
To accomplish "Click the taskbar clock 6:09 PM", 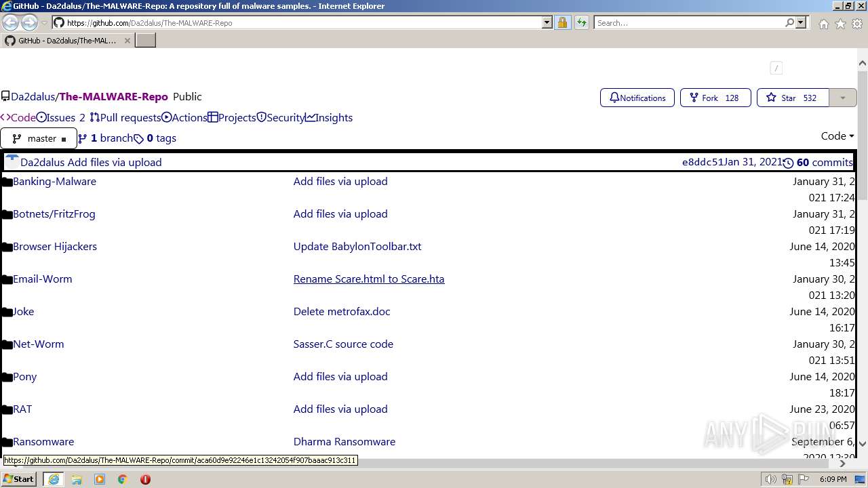I will point(833,479).
